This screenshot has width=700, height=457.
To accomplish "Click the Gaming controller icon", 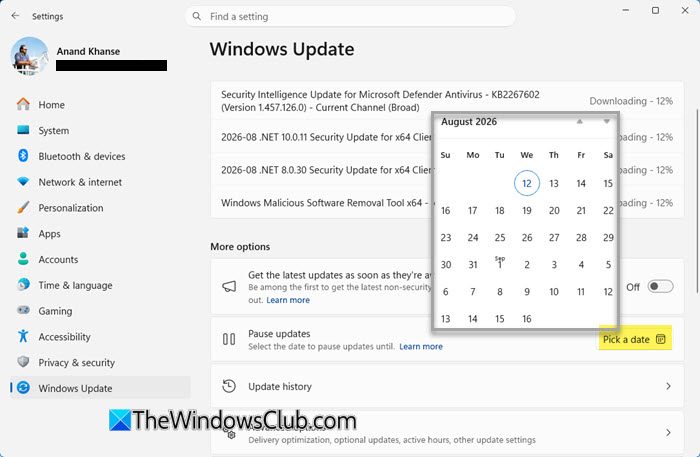I will (x=23, y=310).
